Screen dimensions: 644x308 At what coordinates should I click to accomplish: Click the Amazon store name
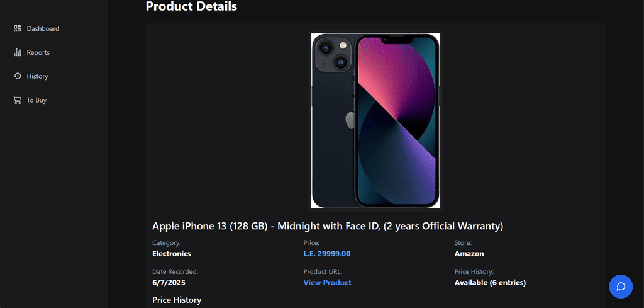point(469,254)
